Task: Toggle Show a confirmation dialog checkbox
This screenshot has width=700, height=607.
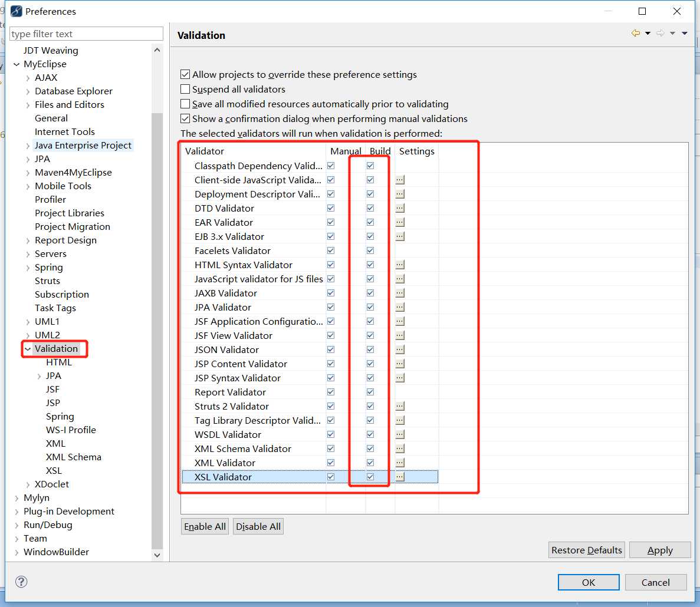Action: pyautogui.click(x=185, y=118)
